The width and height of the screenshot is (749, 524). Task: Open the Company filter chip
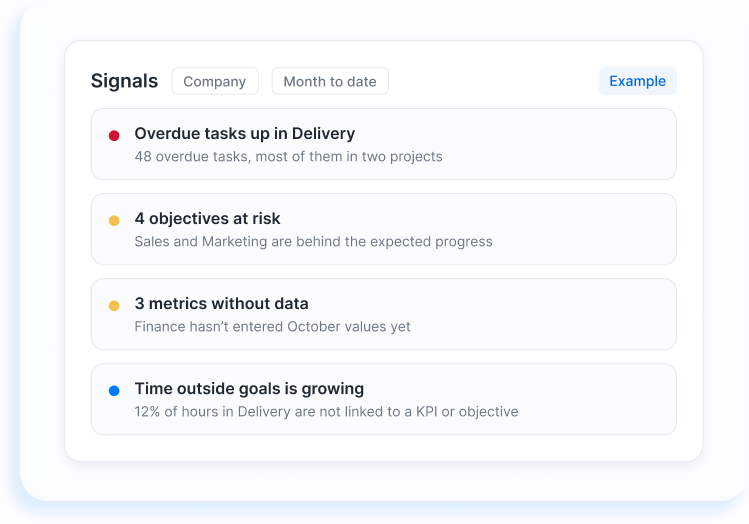[x=215, y=81]
